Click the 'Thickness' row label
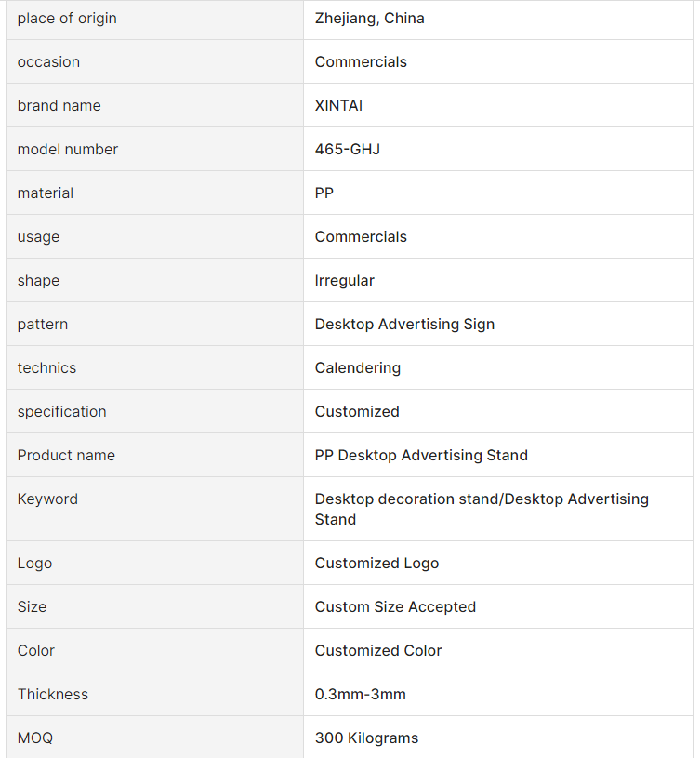The height and width of the screenshot is (758, 700). (52, 695)
